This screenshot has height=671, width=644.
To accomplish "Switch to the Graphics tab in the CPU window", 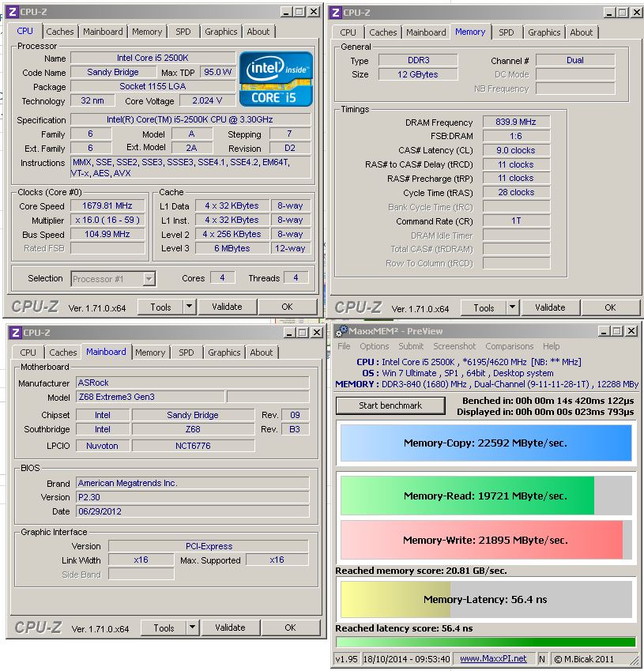I will coord(220,32).
